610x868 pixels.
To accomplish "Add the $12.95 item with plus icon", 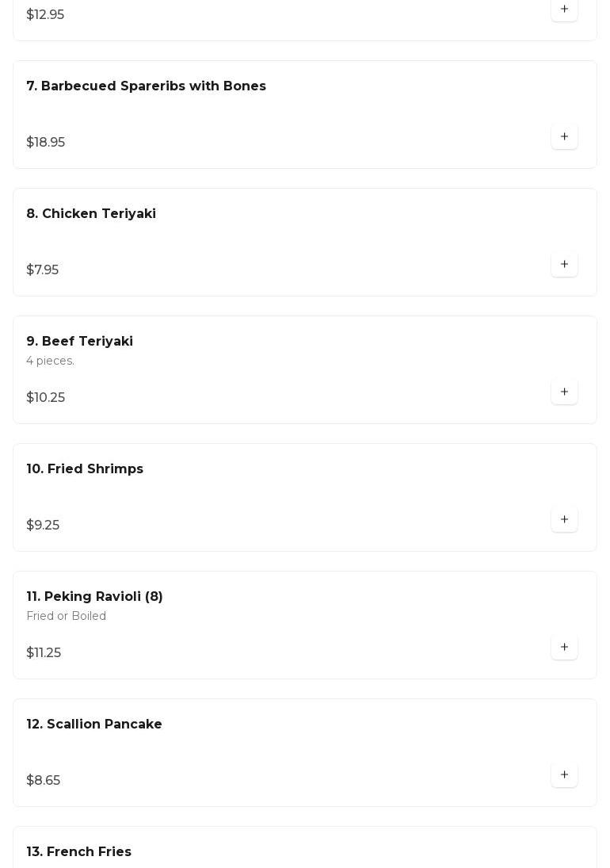I will pyautogui.click(x=564, y=10).
